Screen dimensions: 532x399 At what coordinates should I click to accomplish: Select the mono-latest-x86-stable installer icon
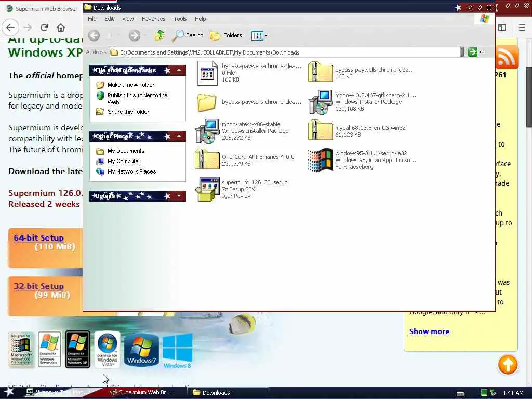[x=207, y=131]
